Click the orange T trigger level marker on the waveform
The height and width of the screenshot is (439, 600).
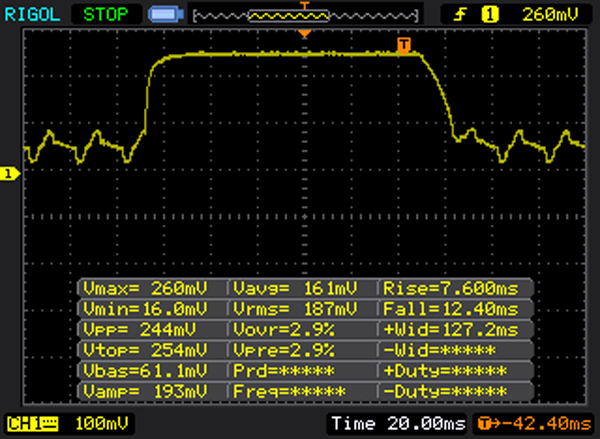[x=404, y=45]
